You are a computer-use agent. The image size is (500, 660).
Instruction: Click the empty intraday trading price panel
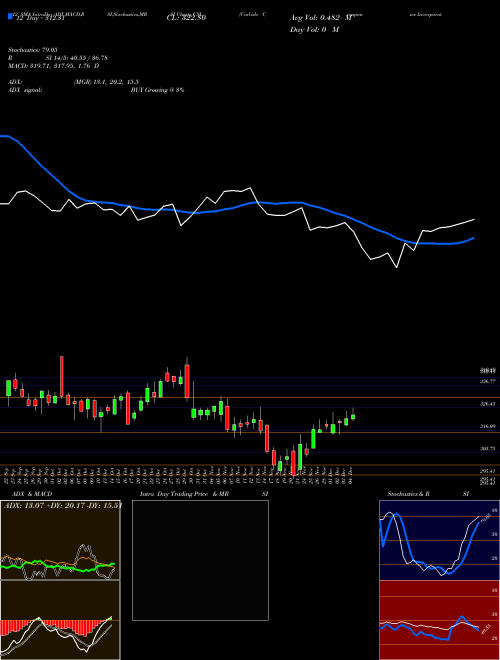pyautogui.click(x=200, y=560)
